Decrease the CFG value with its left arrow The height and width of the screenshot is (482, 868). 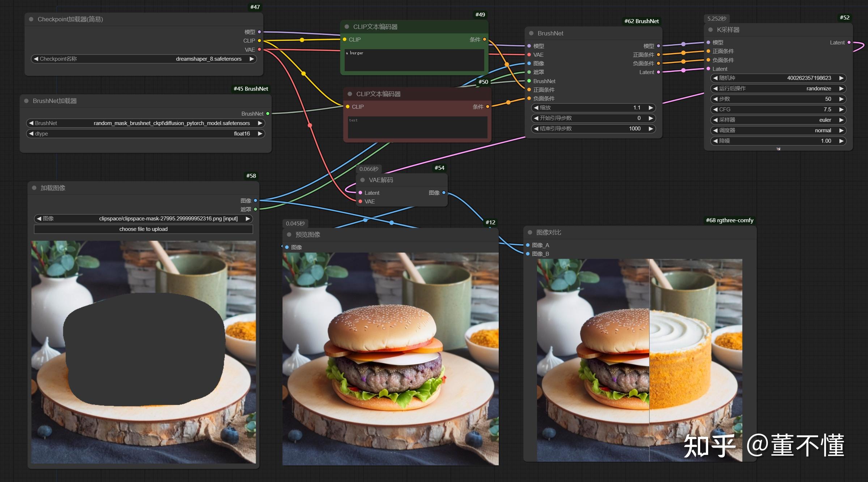coord(715,109)
